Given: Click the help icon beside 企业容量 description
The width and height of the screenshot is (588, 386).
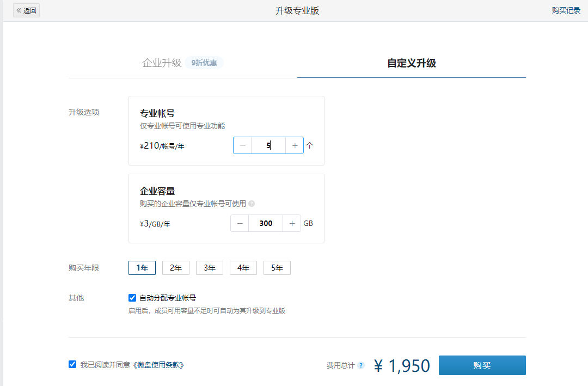Looking at the screenshot, I should click(x=252, y=204).
